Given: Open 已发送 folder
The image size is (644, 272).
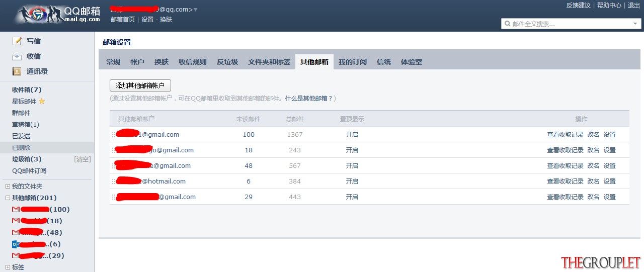Looking at the screenshot, I should (x=21, y=136).
